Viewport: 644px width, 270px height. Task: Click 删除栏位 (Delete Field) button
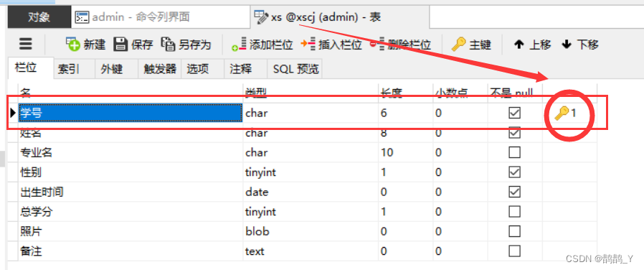coord(400,45)
